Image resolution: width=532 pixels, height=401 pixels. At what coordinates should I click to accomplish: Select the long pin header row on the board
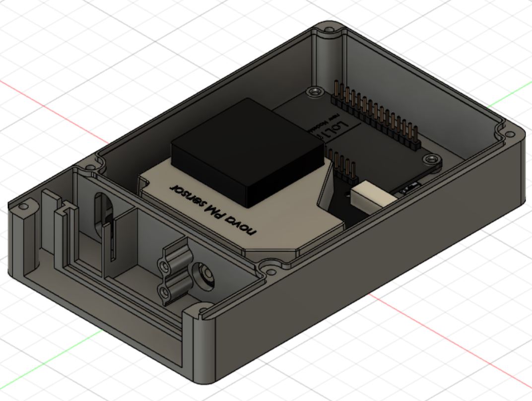(x=376, y=115)
